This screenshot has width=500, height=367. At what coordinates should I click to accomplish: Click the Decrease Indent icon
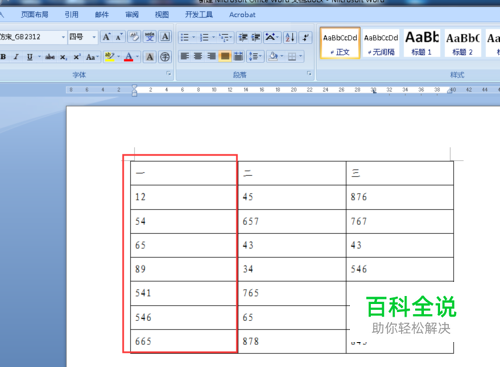[x=243, y=37]
